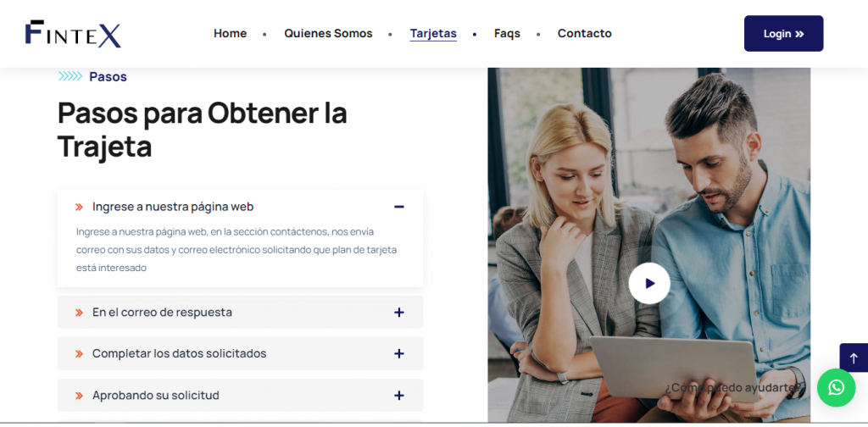Viewport: 868px width, 427px height.
Task: Play the video on the photo
Action: [x=649, y=284]
